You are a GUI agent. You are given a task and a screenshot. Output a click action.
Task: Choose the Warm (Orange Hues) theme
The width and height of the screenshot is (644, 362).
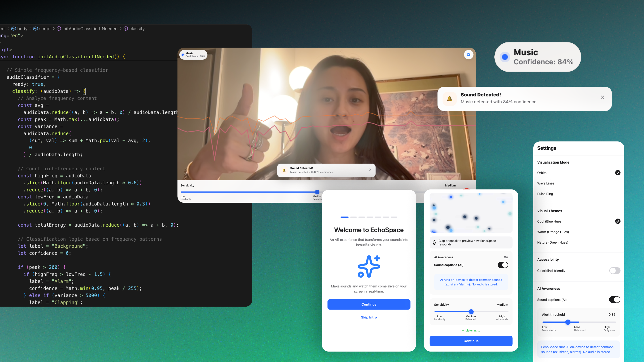coord(553,232)
